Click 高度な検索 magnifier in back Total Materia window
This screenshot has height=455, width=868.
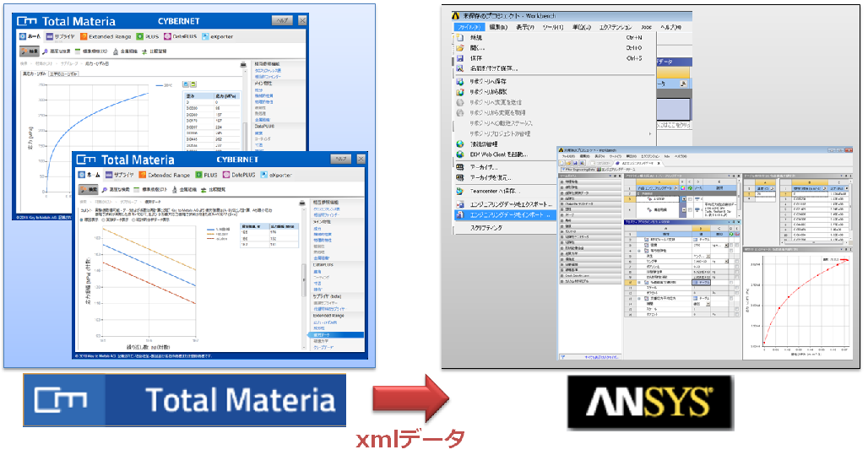coord(45,51)
